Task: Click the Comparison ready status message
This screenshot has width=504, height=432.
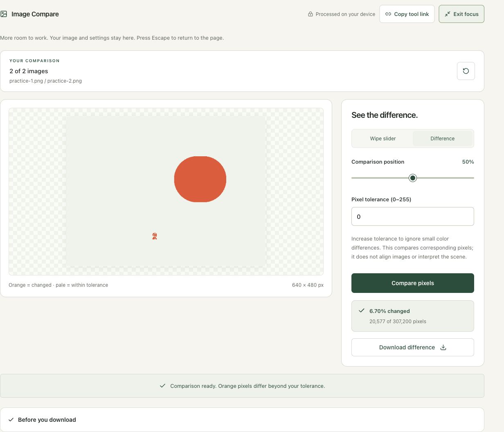Action: [x=248, y=386]
